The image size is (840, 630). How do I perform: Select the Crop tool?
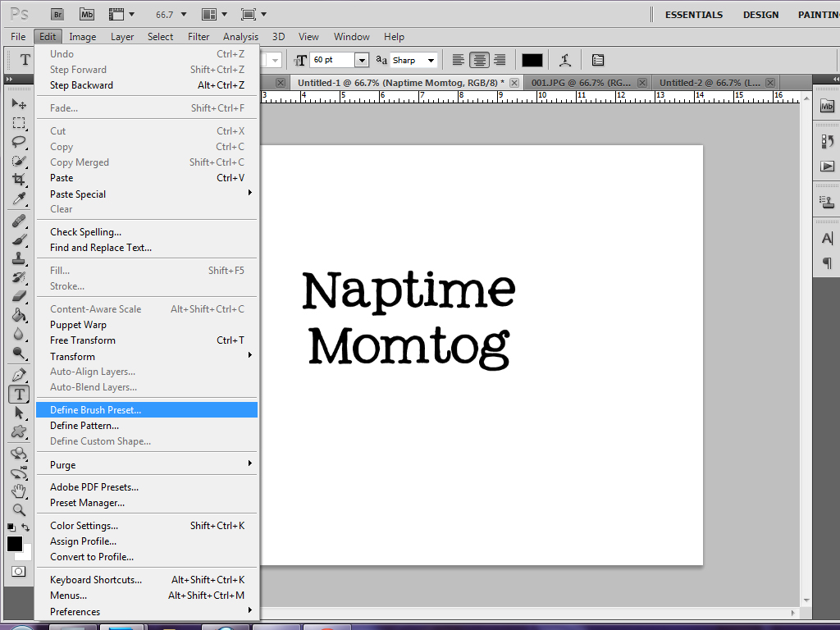(x=19, y=180)
